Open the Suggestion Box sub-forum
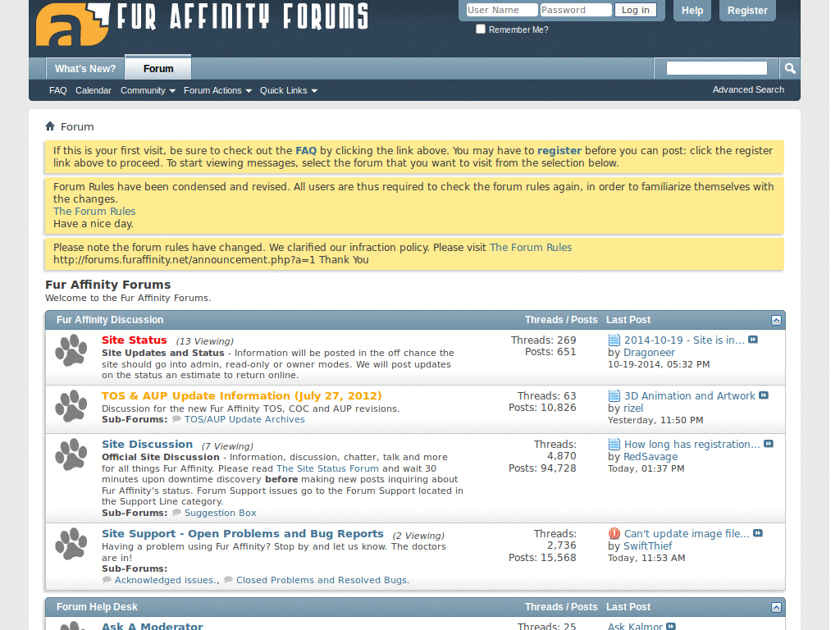Screen dimensions: 840x630 (x=220, y=513)
